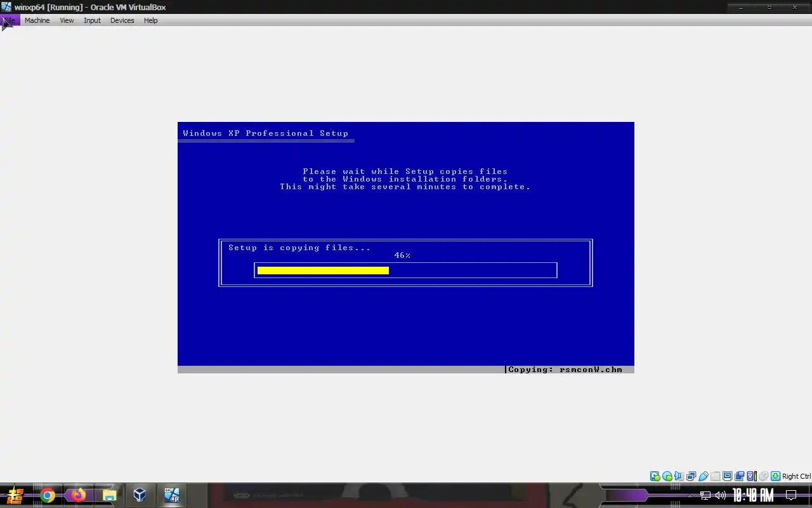Open the Devices menu
The height and width of the screenshot is (508, 812).
[x=122, y=20]
